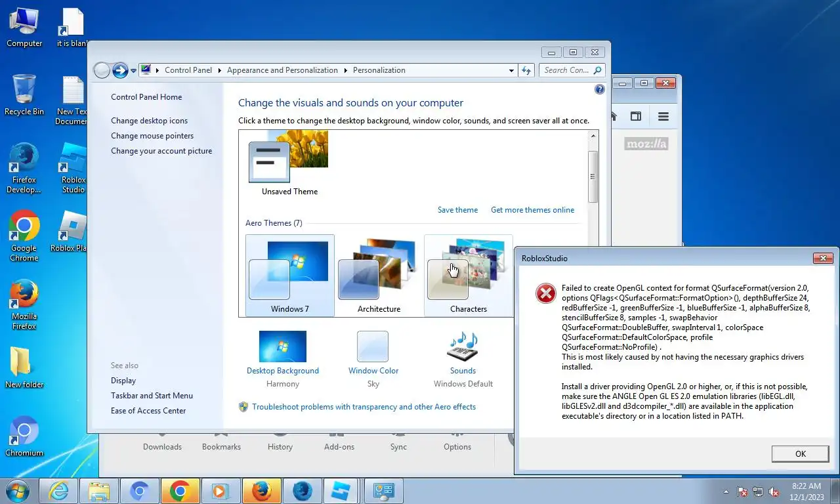Open Ease of Access Center link
Image resolution: width=840 pixels, height=504 pixels.
148,411
